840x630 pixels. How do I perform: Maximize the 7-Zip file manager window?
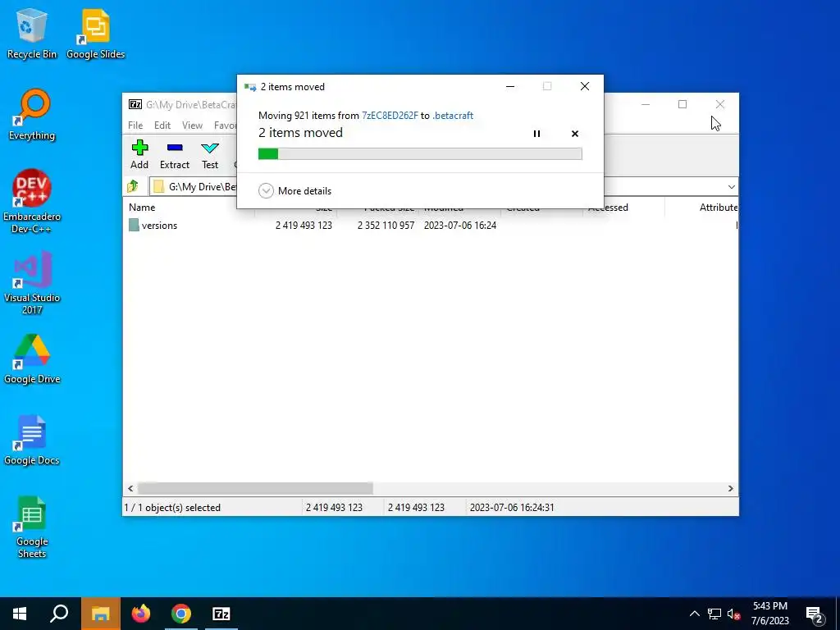tap(682, 104)
